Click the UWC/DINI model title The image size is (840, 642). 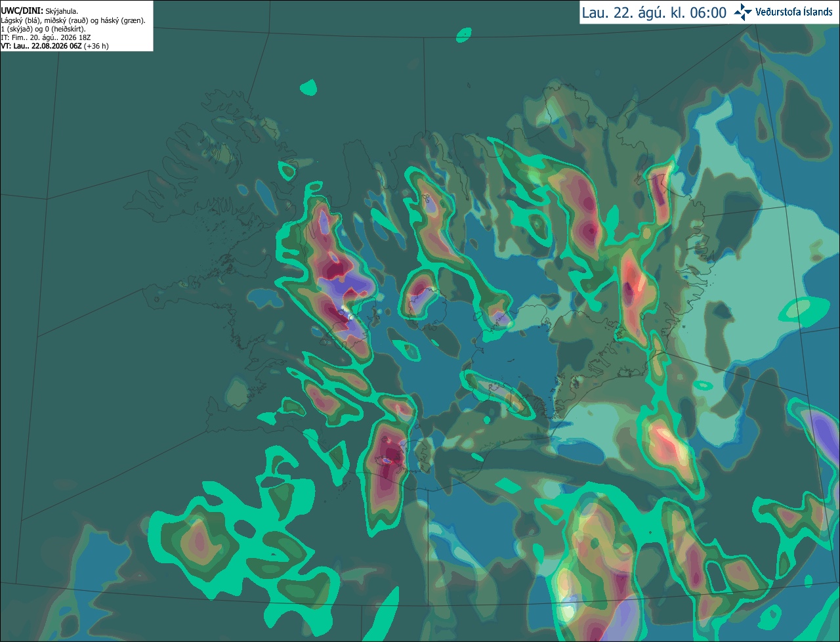tap(22, 11)
